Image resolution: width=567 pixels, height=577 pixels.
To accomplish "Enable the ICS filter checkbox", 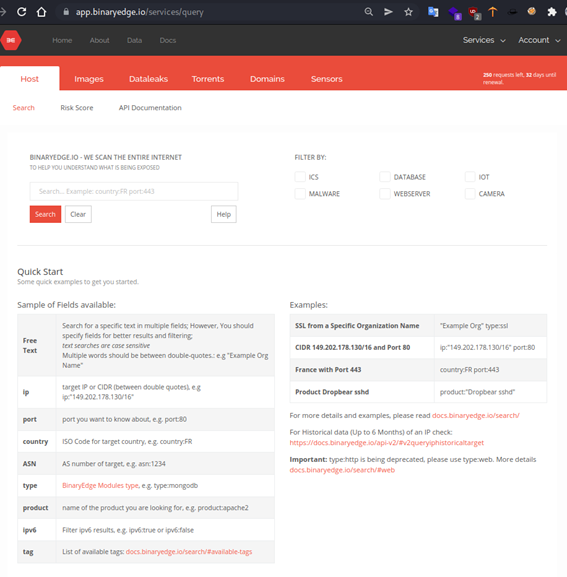I will pyautogui.click(x=300, y=177).
